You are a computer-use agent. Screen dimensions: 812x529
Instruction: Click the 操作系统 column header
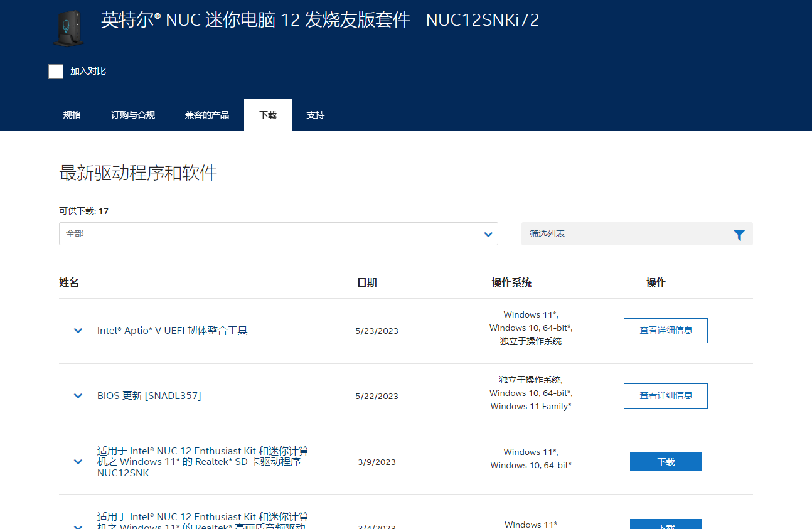(x=511, y=283)
